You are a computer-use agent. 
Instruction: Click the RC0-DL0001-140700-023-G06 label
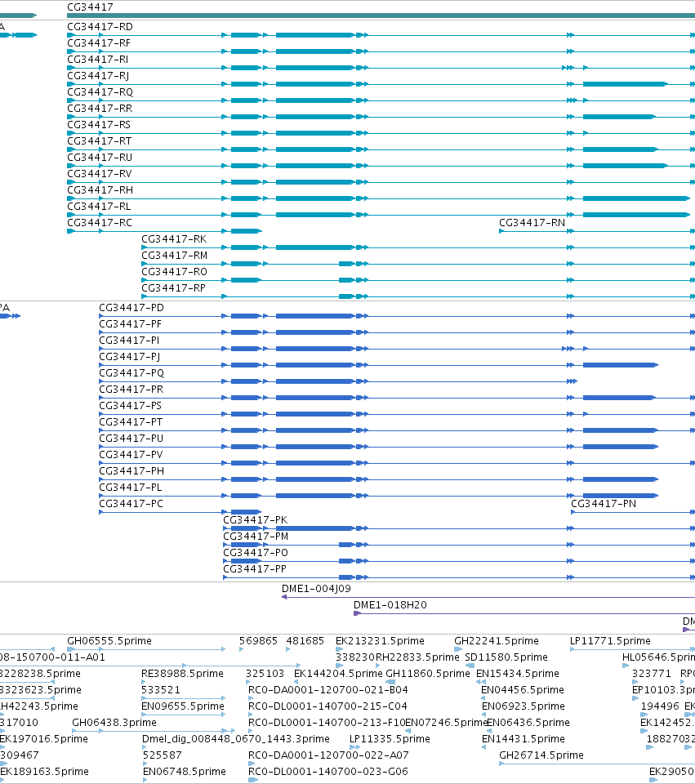point(328,772)
